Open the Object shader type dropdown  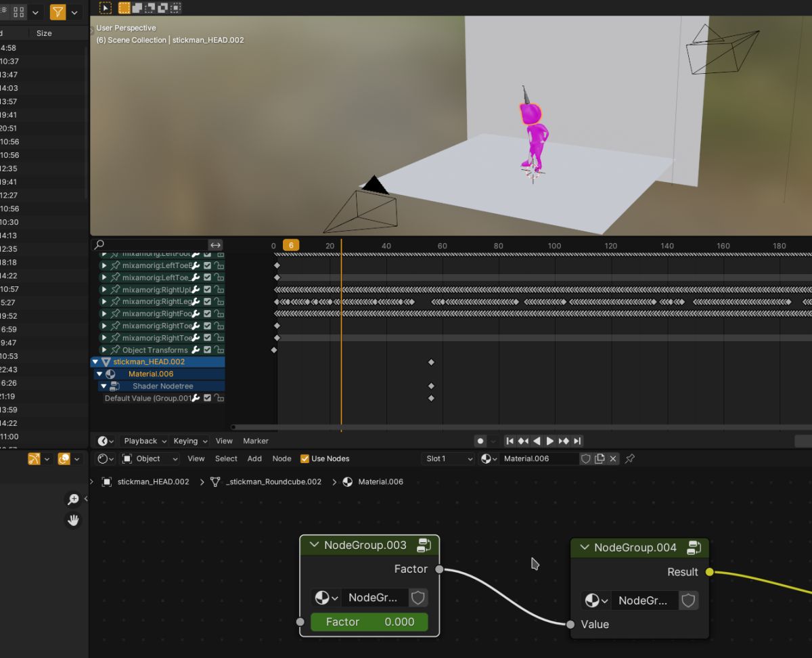149,458
